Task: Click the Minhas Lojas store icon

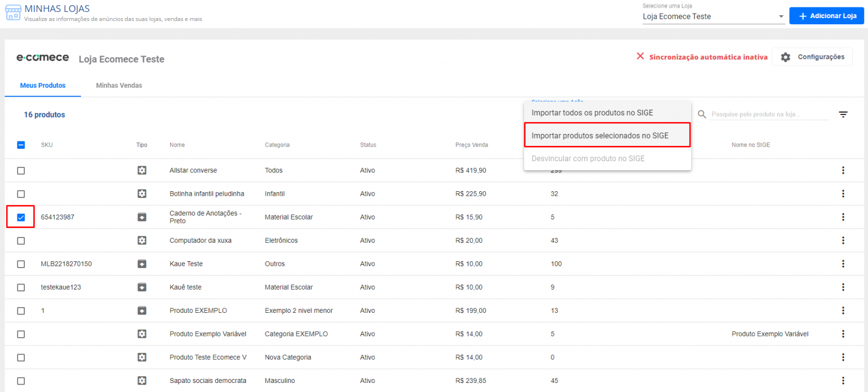Action: tap(13, 14)
